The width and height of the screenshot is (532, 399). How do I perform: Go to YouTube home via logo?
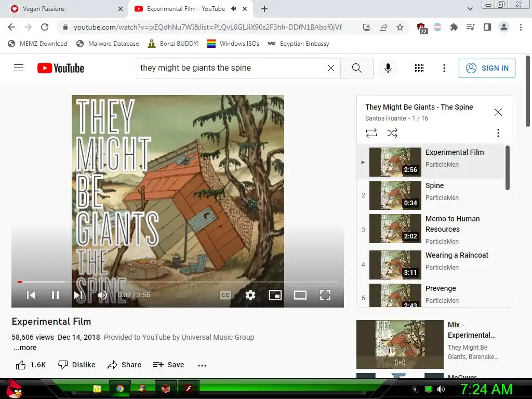[x=61, y=68]
